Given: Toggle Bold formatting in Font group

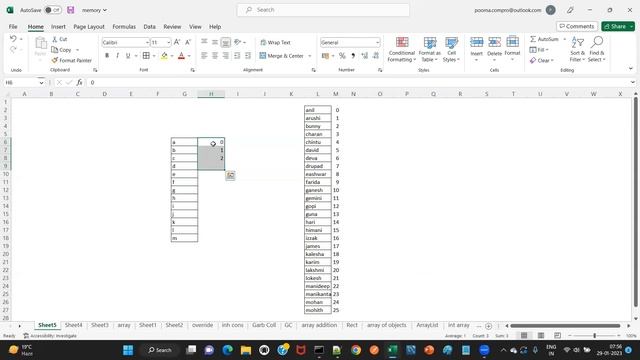Looking at the screenshot, I should point(107,56).
